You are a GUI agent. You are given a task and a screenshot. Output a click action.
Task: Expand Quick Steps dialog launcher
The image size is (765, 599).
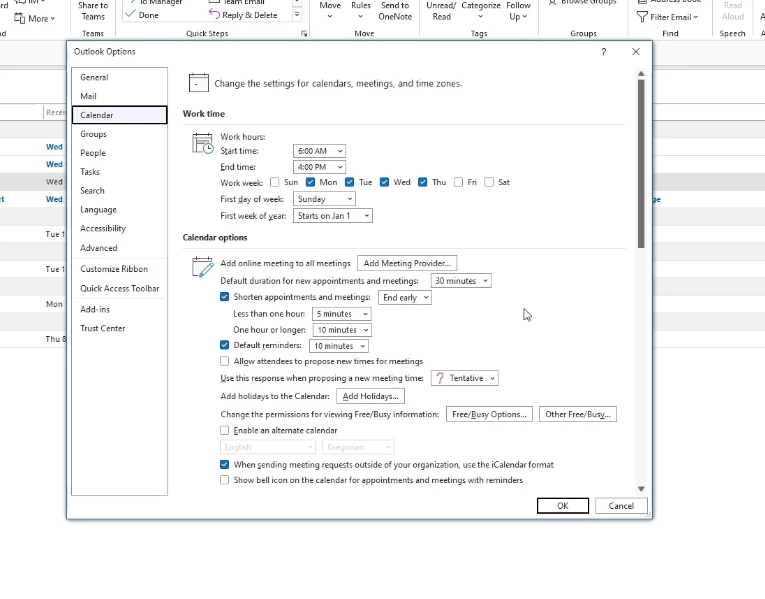click(304, 34)
